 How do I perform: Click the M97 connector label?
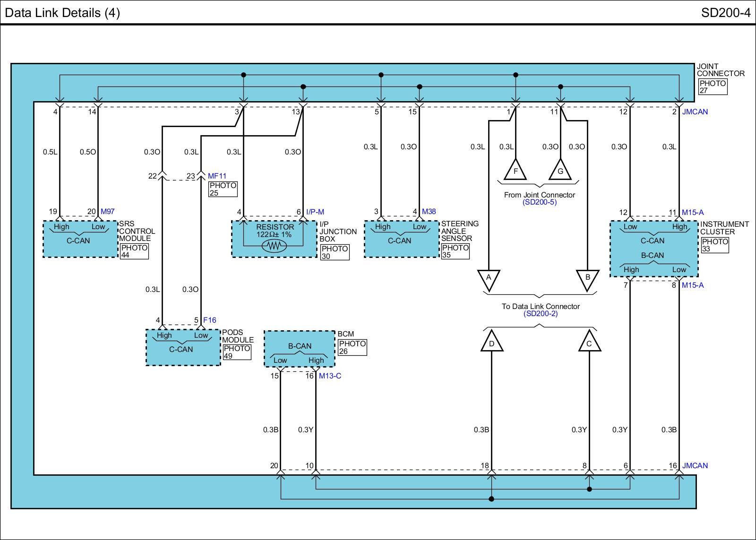pyautogui.click(x=107, y=212)
